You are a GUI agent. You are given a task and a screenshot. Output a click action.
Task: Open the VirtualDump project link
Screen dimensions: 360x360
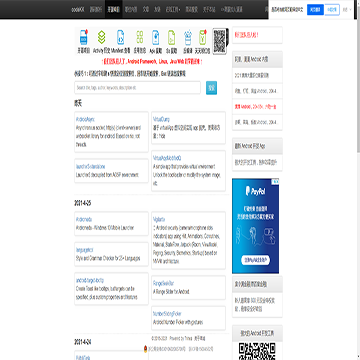point(161,119)
